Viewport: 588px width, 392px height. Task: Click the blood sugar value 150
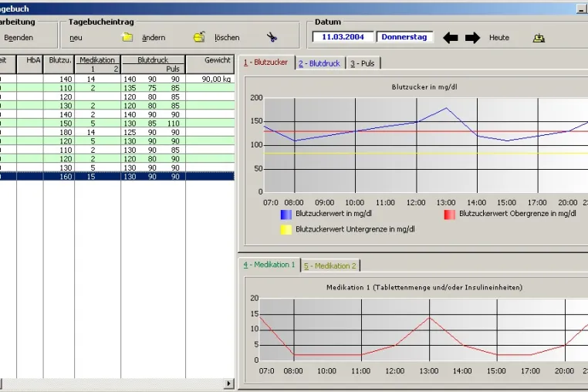pos(66,123)
